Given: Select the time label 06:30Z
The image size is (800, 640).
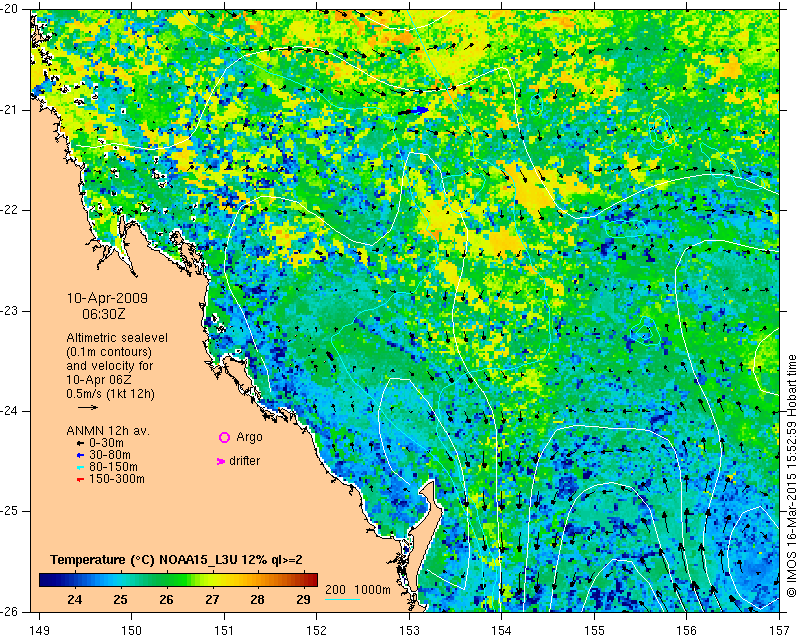Looking at the screenshot, I should point(104,314).
